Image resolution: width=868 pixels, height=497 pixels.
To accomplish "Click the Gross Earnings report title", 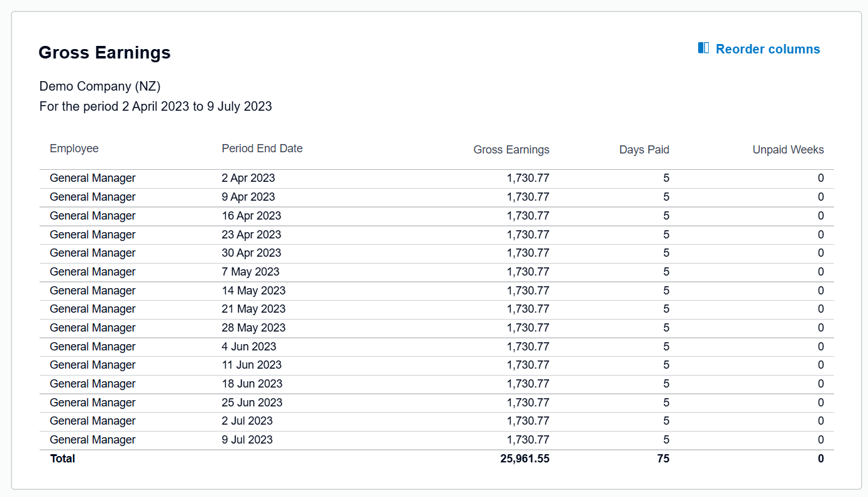I will coord(104,52).
